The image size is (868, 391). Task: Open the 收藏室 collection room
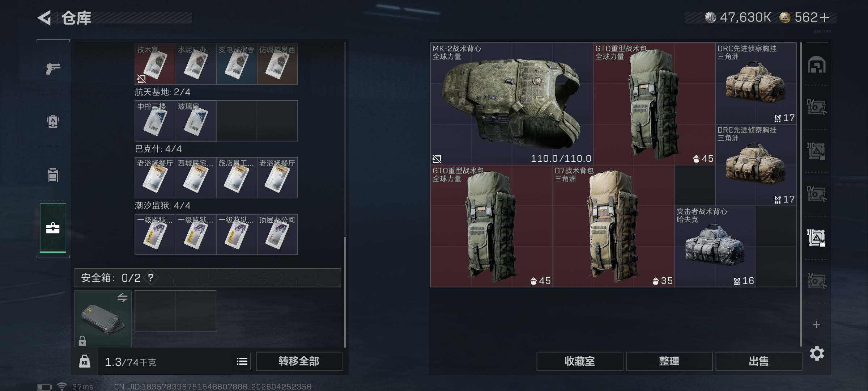click(x=580, y=361)
